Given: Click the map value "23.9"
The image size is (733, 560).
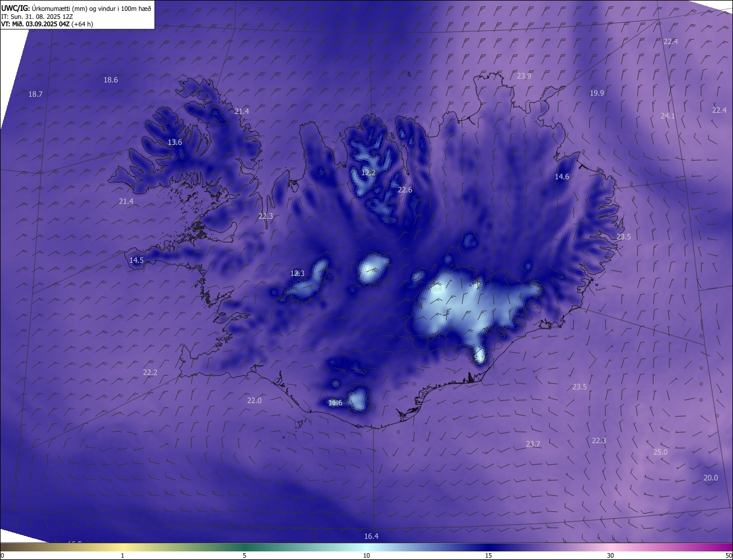Looking at the screenshot, I should [x=524, y=76].
